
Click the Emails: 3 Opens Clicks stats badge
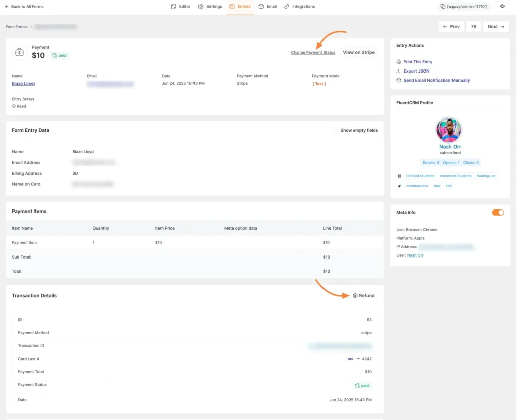coord(450,163)
